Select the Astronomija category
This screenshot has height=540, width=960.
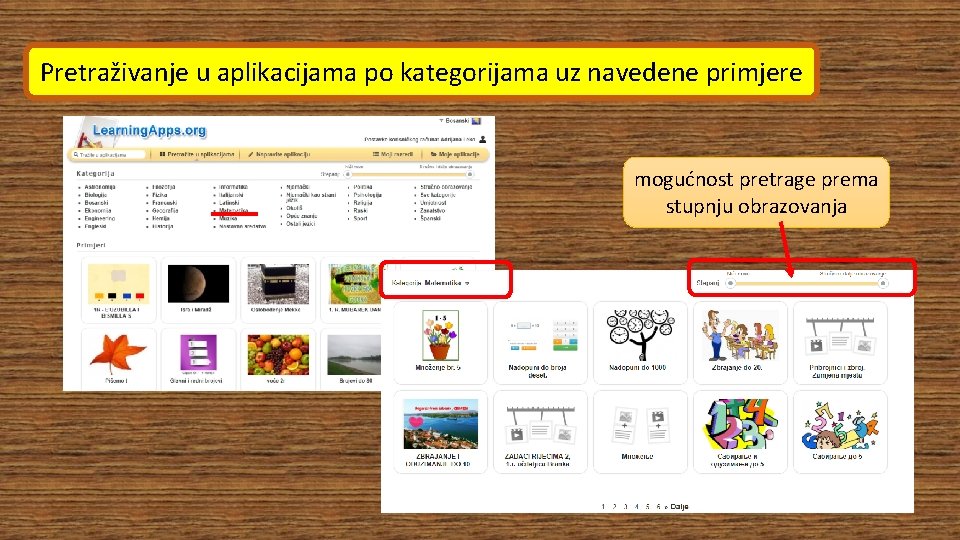click(x=100, y=187)
